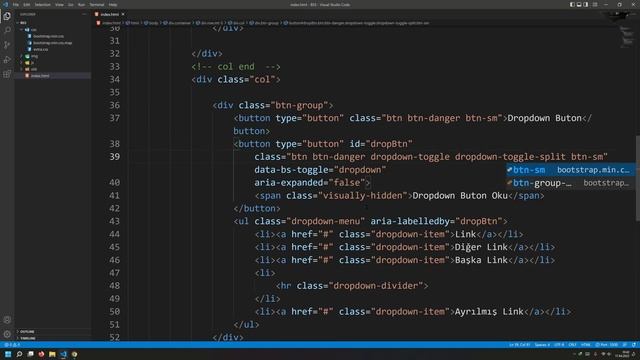640x360 pixels.
Task: Open the Search view in activity bar
Action: click(x=7, y=31)
